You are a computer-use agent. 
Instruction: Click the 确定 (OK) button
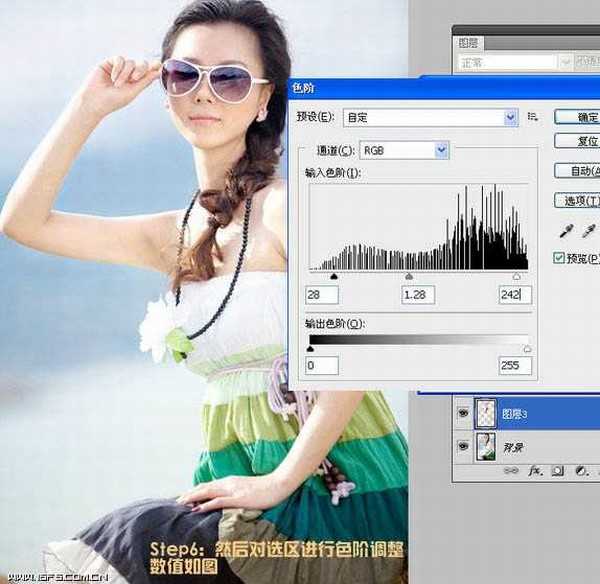[x=578, y=117]
